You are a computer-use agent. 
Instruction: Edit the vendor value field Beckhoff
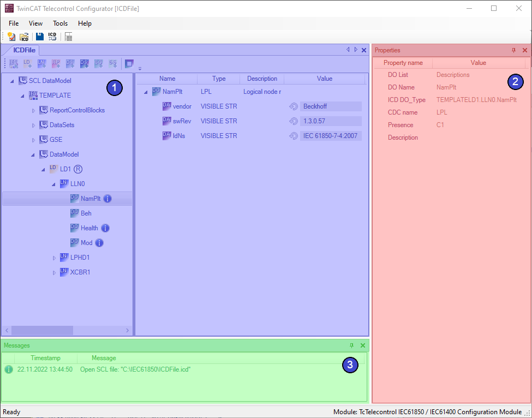(x=331, y=106)
